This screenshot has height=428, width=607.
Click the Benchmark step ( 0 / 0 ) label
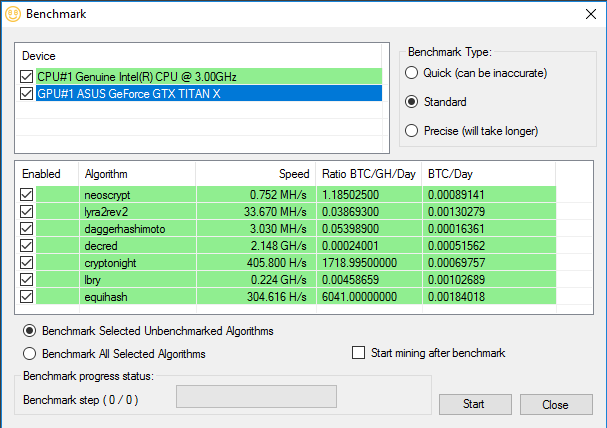point(81,400)
